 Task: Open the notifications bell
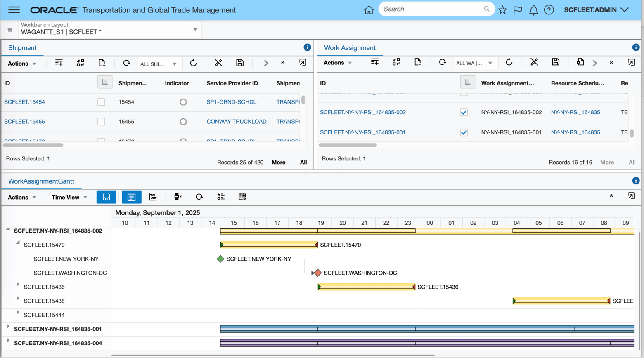(x=533, y=10)
